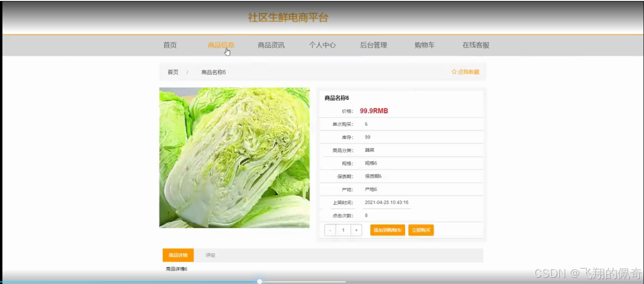This screenshot has height=284, width=644.
Task: Open the 购物车 menu item
Action: pos(424,45)
